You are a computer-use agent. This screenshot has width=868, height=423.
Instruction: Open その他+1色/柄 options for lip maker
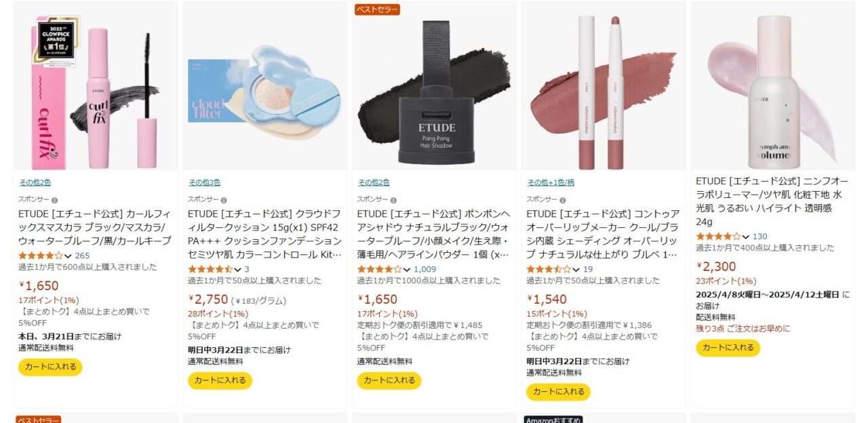coord(551,182)
